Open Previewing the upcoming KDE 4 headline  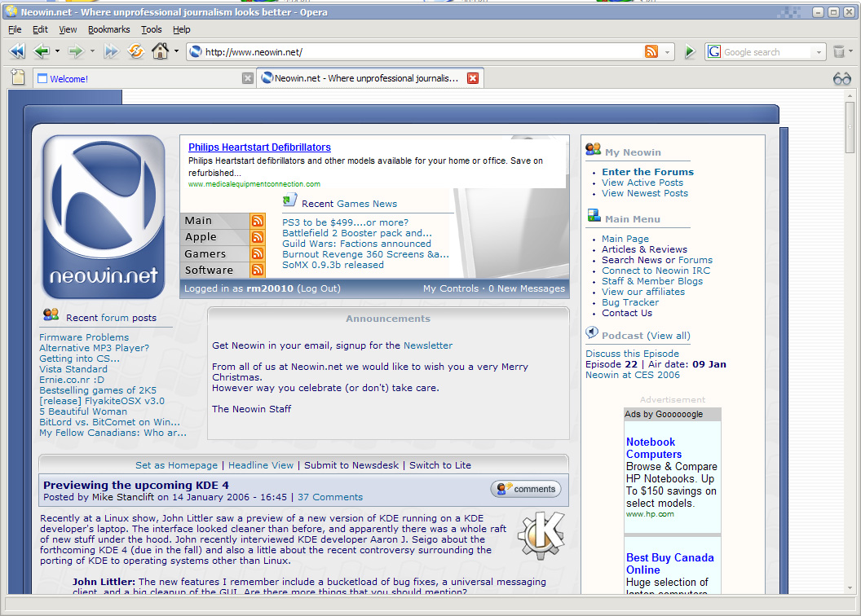(x=135, y=485)
